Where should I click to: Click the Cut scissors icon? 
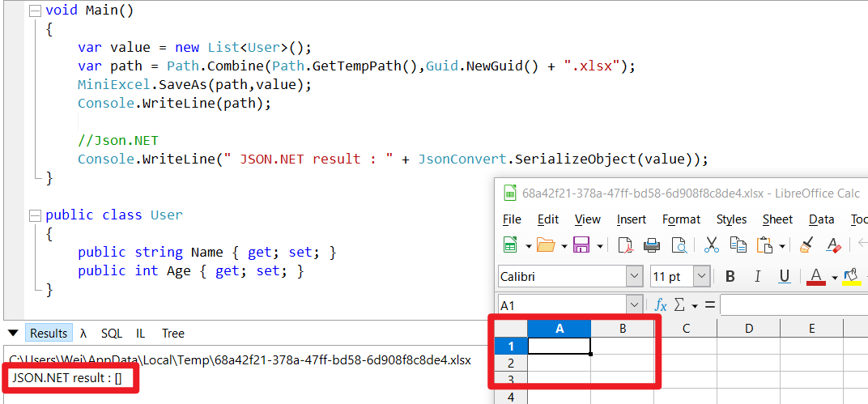712,245
